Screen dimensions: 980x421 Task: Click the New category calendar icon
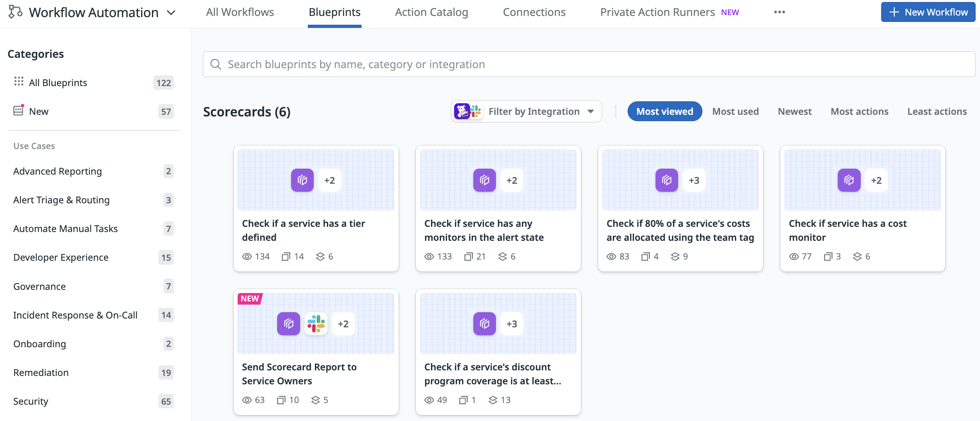18,110
